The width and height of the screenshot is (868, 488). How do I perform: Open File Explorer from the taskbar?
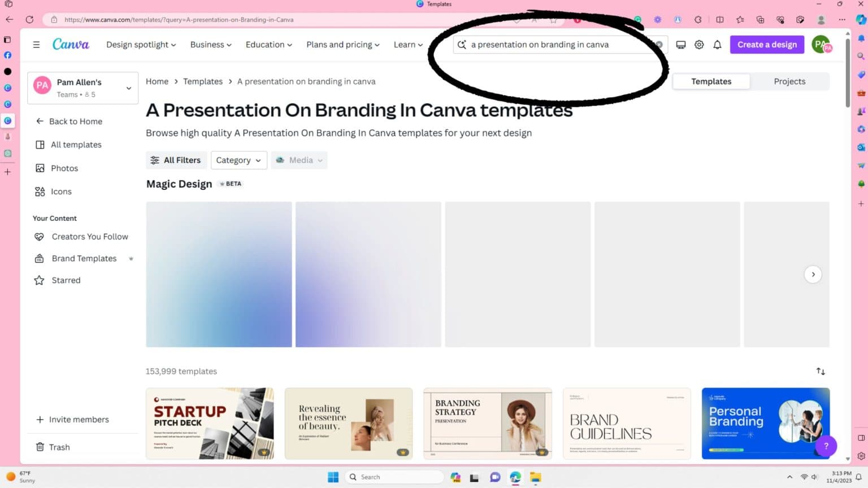coord(536,477)
